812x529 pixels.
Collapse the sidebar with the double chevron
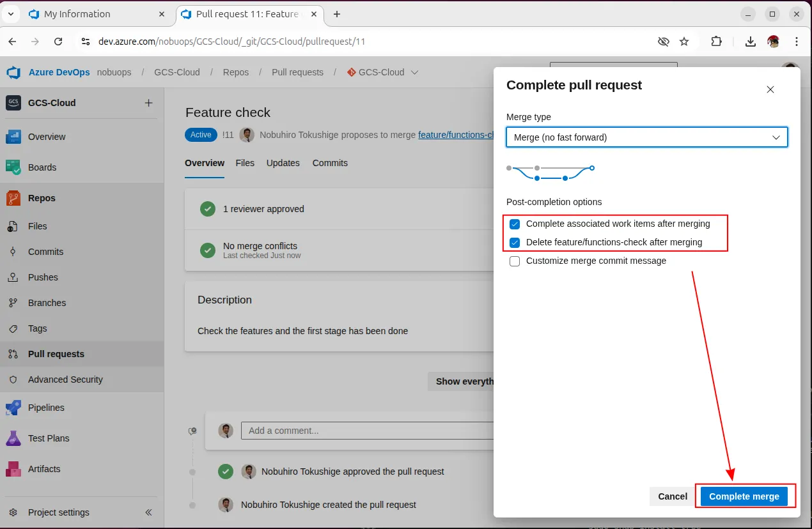(x=148, y=512)
